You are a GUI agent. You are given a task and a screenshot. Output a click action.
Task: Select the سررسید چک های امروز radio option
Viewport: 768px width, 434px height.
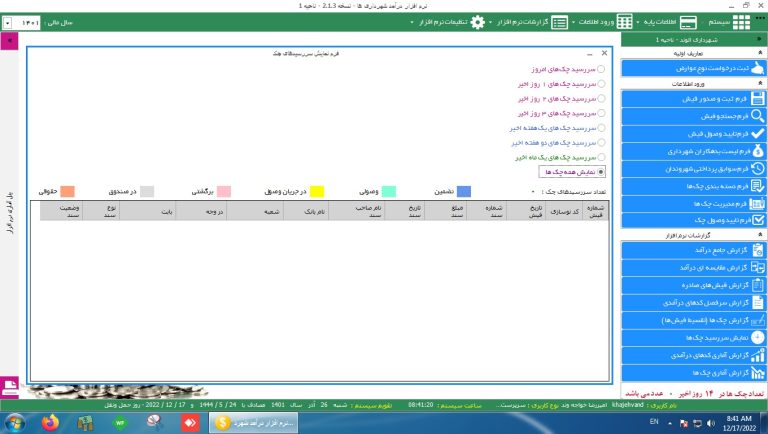[x=600, y=70]
